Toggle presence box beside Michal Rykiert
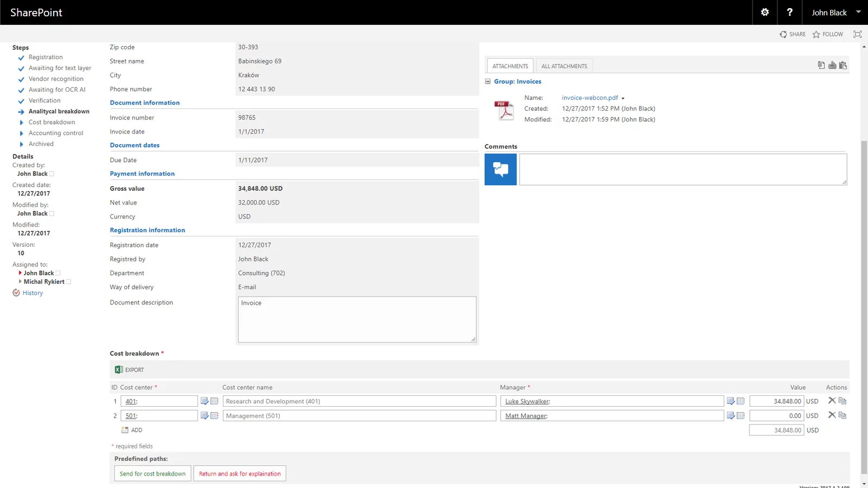The height and width of the screenshot is (488, 868). point(68,282)
